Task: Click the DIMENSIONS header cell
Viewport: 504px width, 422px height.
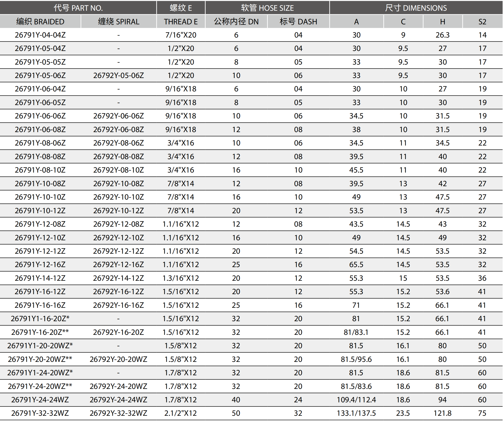Action: (x=416, y=8)
